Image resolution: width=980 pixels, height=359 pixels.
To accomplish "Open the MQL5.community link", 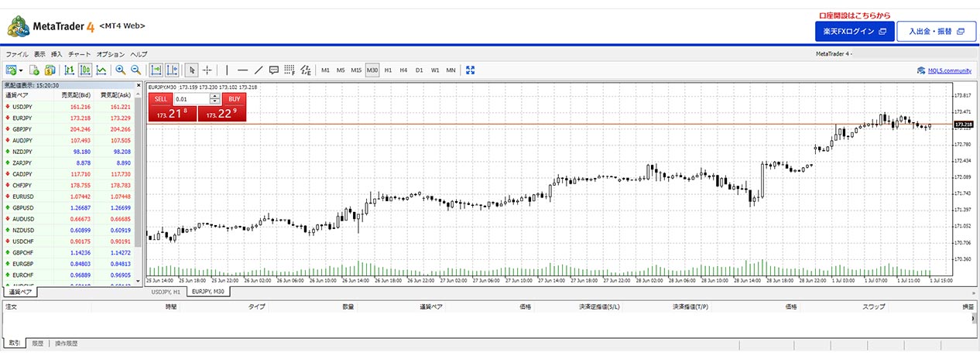I will pos(944,70).
